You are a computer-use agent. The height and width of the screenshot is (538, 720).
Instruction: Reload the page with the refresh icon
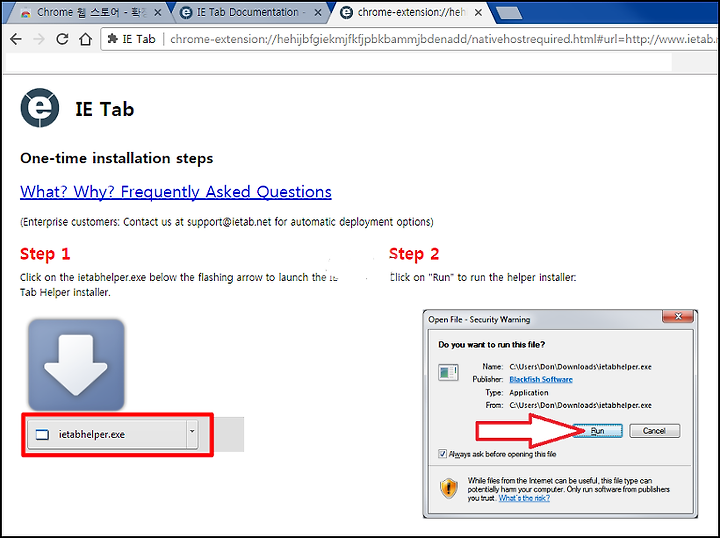point(62,39)
